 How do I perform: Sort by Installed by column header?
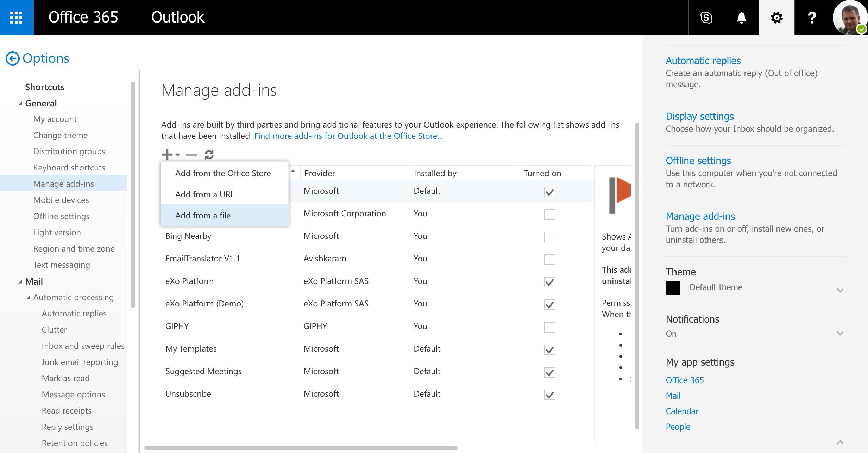tap(465, 173)
